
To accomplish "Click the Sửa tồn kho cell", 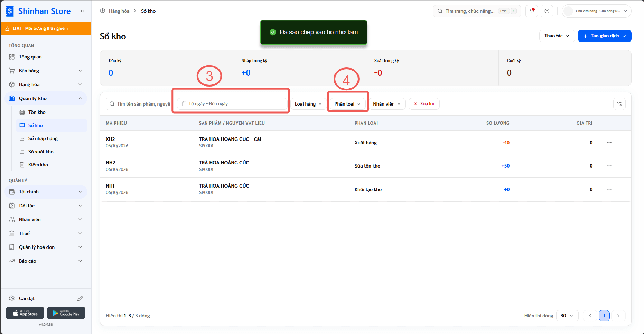I will [367, 166].
